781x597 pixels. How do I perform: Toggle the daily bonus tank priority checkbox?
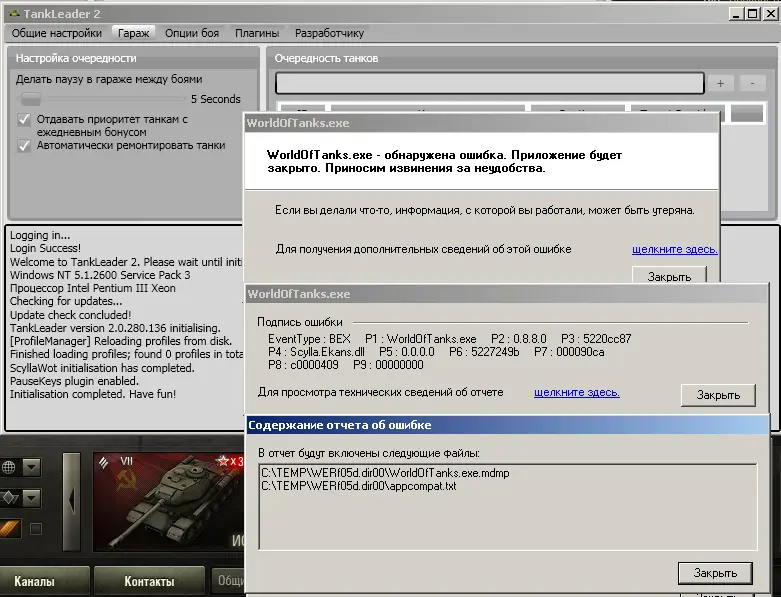[x=24, y=119]
